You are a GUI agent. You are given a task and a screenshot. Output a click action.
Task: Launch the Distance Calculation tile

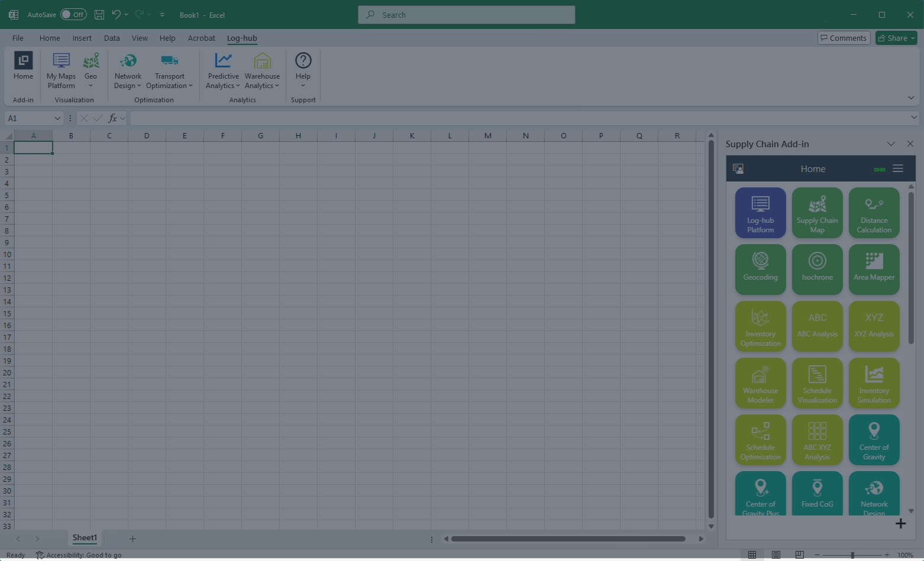pos(874,213)
